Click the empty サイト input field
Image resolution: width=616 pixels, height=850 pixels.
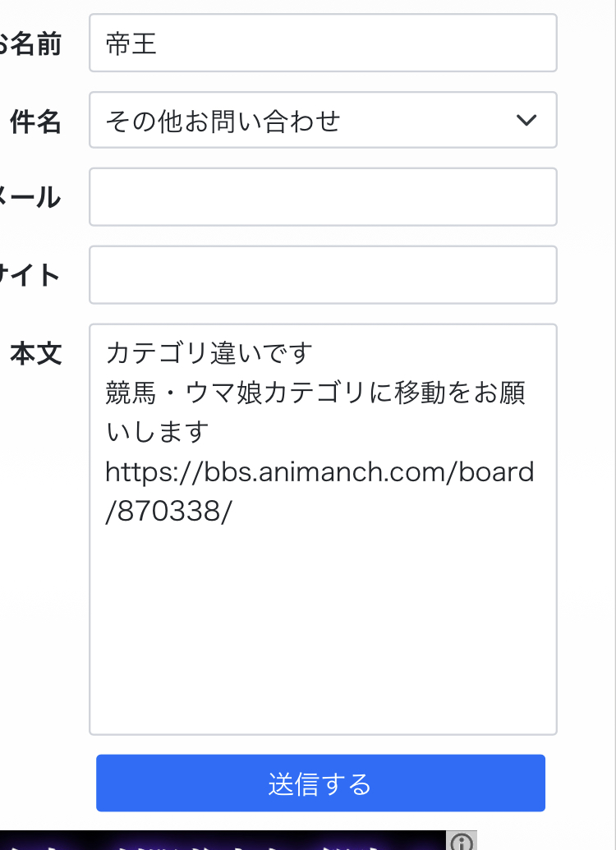point(323,275)
